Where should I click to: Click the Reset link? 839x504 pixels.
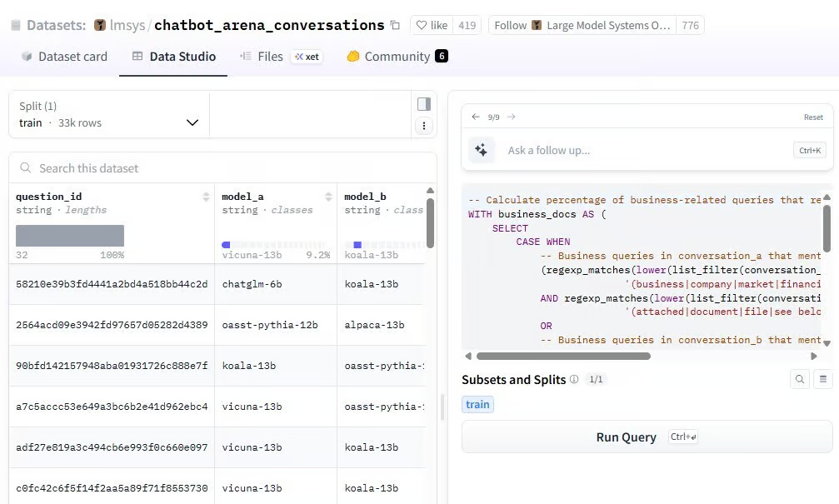[813, 117]
